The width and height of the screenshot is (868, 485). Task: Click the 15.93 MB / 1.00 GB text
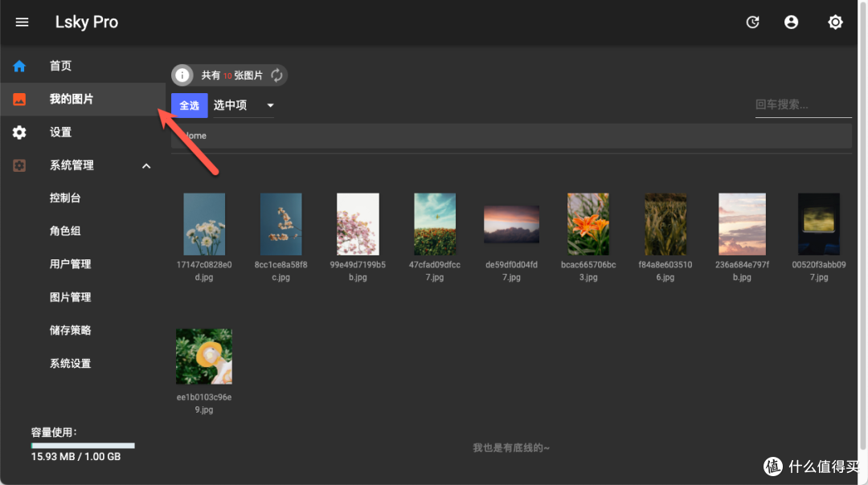coord(76,457)
